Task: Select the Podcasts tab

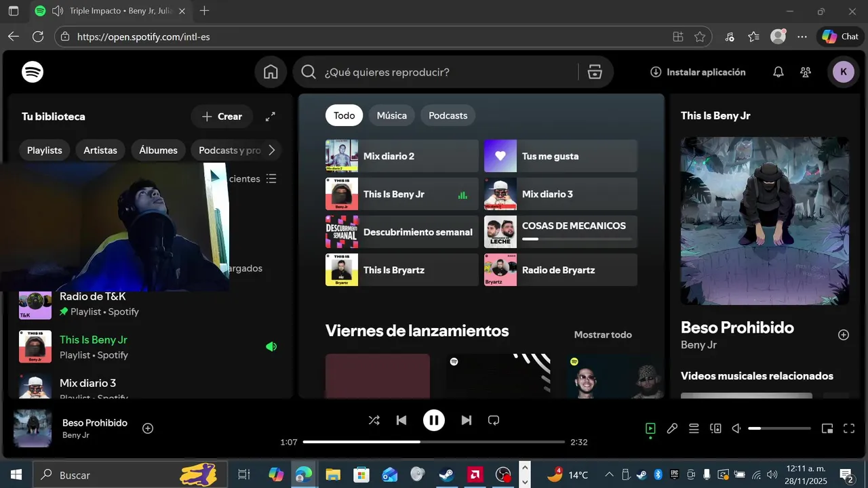Action: [x=448, y=115]
